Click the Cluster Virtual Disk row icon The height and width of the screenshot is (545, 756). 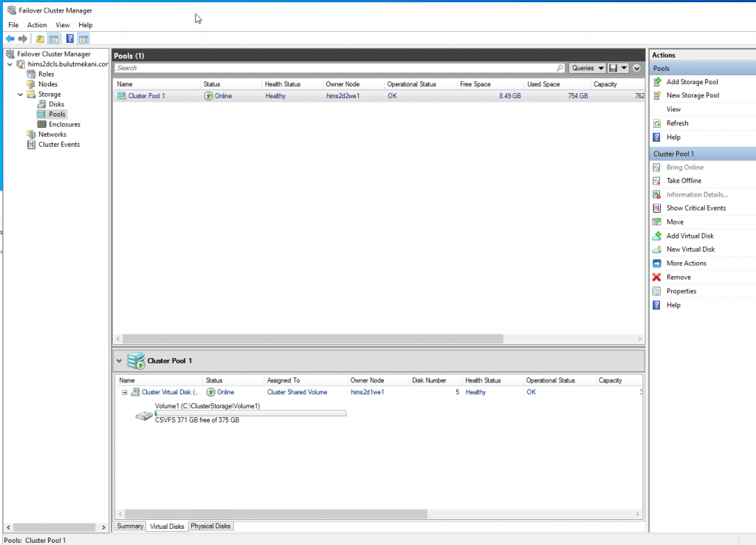click(x=136, y=392)
